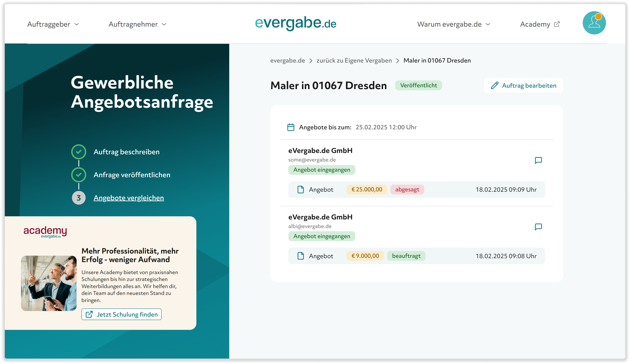
Task: Click the Jetzt Schulung finden button
Action: tap(121, 314)
